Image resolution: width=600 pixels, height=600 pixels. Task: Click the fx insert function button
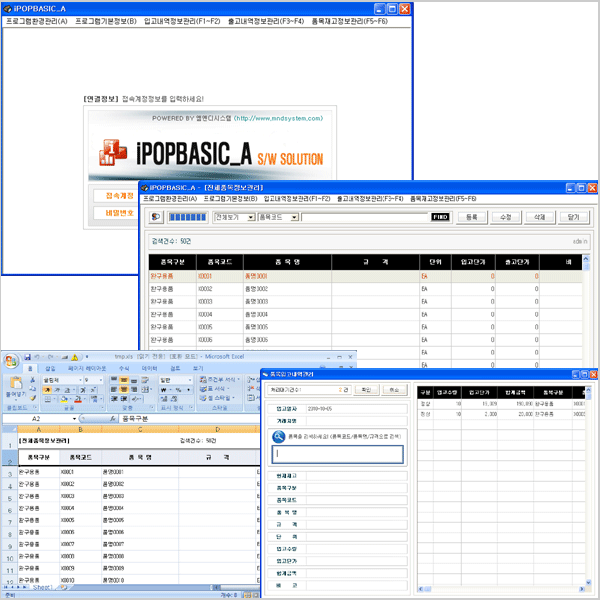113,419
